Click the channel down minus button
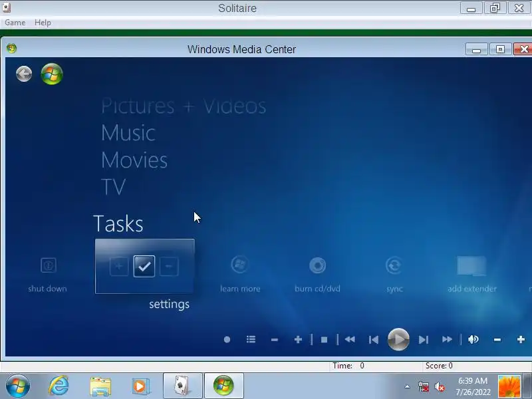The width and height of the screenshot is (532, 399). coord(275,340)
